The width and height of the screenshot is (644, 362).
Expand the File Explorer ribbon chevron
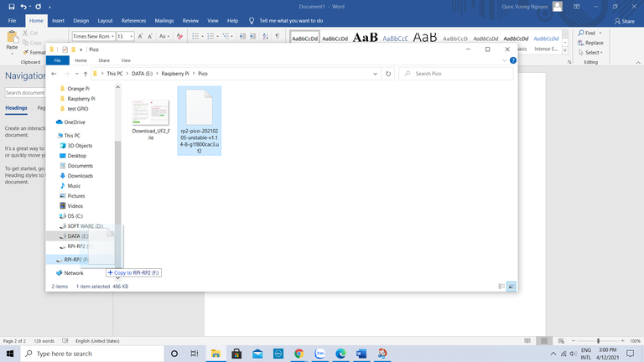coord(505,60)
